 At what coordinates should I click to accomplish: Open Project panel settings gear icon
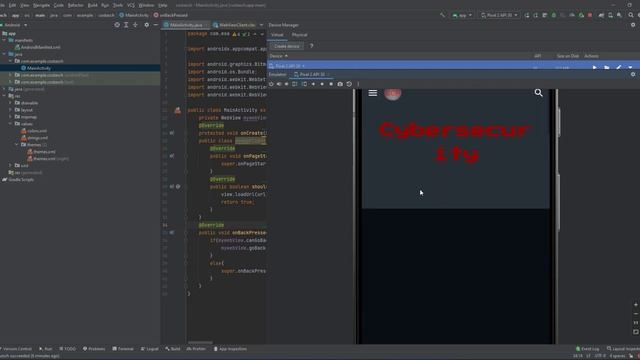coord(147,25)
